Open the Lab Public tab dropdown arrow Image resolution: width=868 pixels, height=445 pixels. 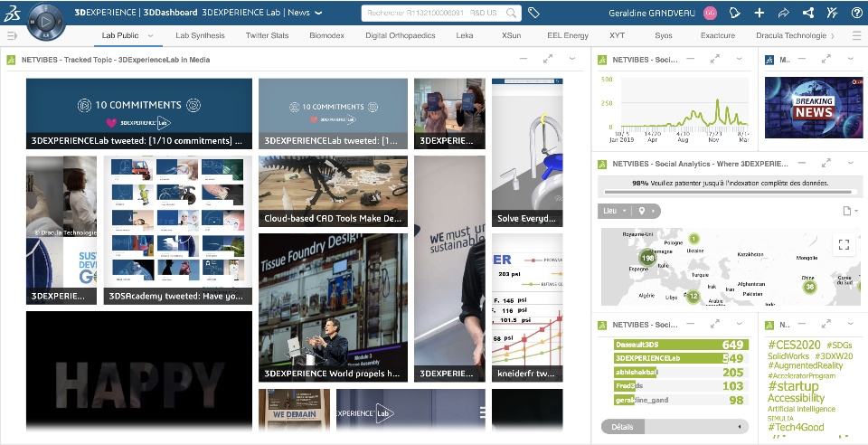(150, 35)
